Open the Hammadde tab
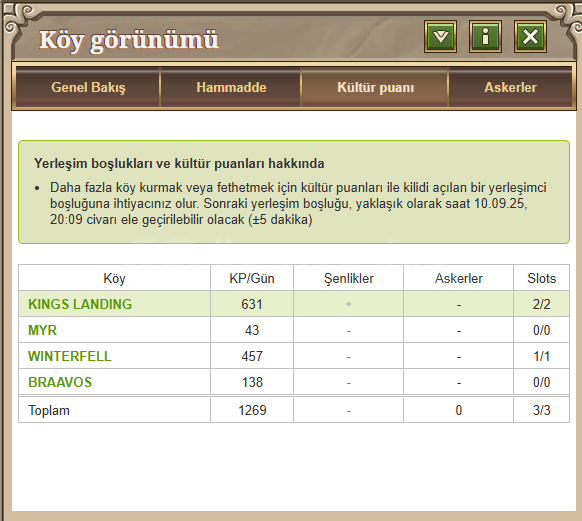 (x=231, y=88)
